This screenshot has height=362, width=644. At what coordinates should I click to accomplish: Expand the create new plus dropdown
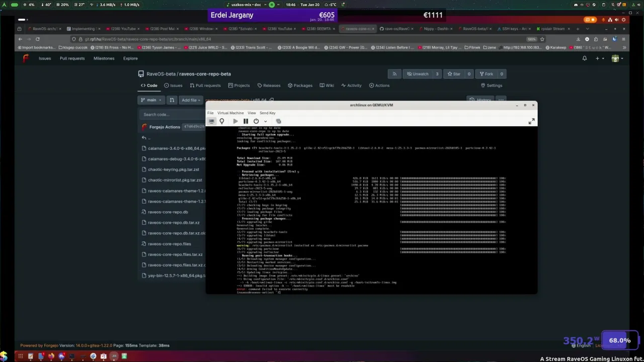599,58
